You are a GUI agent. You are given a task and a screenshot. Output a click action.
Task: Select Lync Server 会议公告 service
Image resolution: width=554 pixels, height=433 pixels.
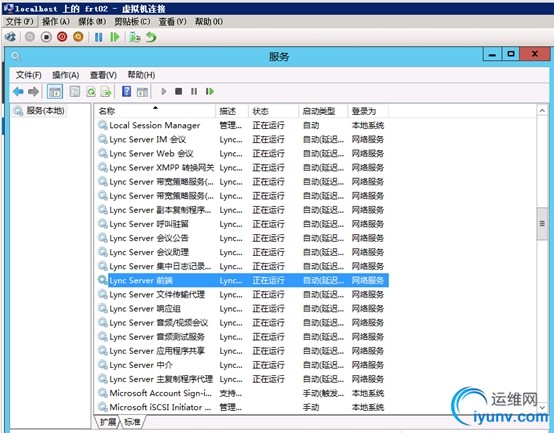(242, 238)
